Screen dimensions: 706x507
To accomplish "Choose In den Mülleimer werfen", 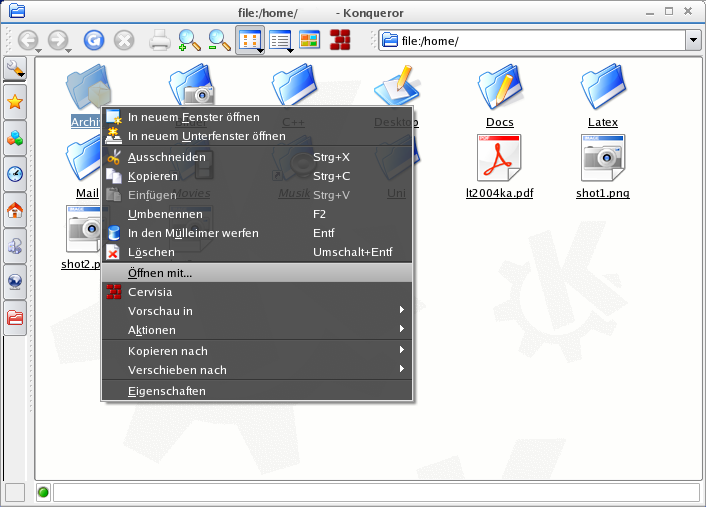I will click(x=257, y=233).
